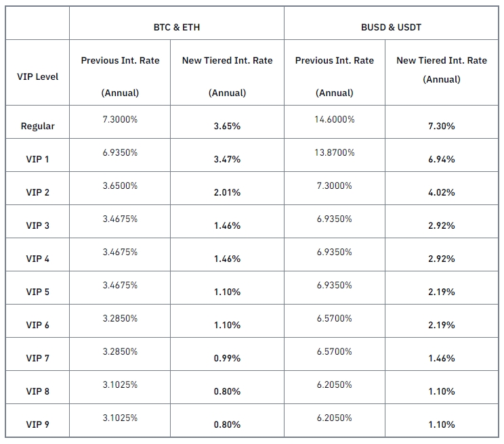Select the VIP 9 row label
504x444 pixels.
[37, 424]
